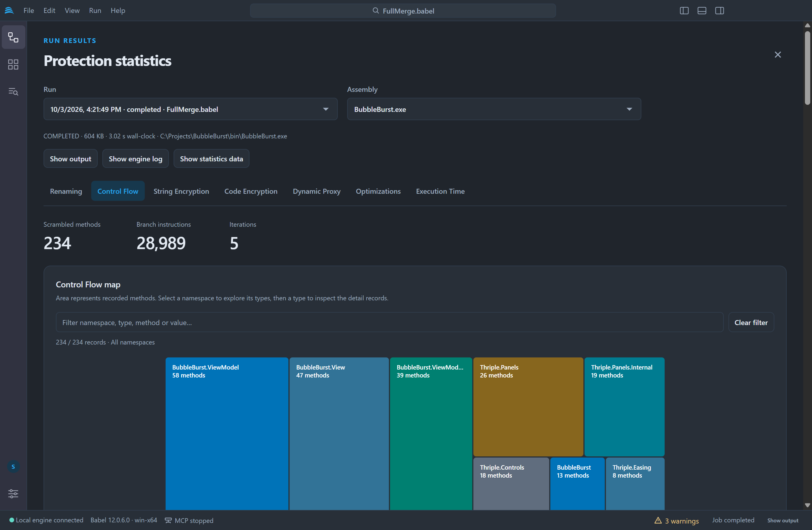Switch to the Execution Time tab
Viewport: 812px width, 530px height.
click(440, 191)
